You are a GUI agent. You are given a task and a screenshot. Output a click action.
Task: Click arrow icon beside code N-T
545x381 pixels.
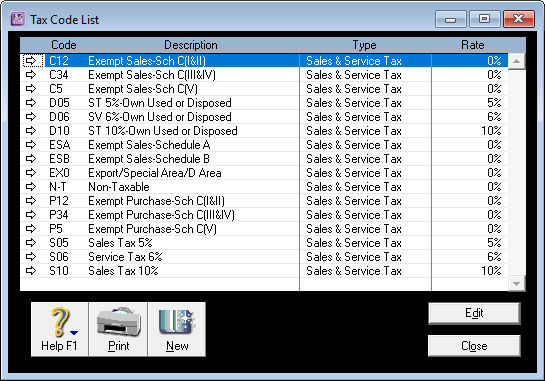31,187
